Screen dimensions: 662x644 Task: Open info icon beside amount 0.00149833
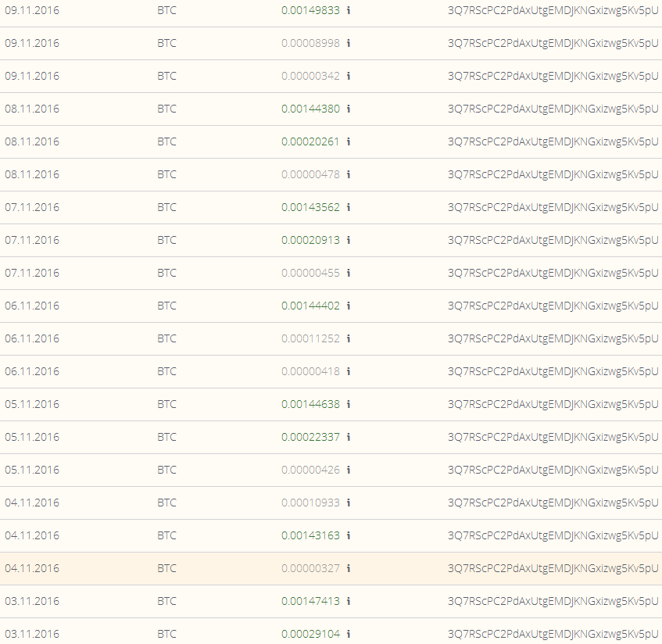(349, 11)
